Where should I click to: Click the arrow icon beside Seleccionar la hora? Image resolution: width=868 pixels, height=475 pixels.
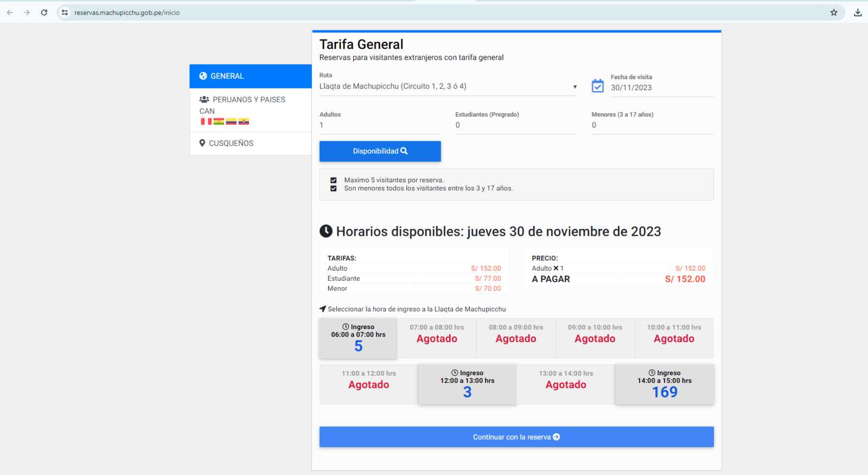tap(323, 309)
